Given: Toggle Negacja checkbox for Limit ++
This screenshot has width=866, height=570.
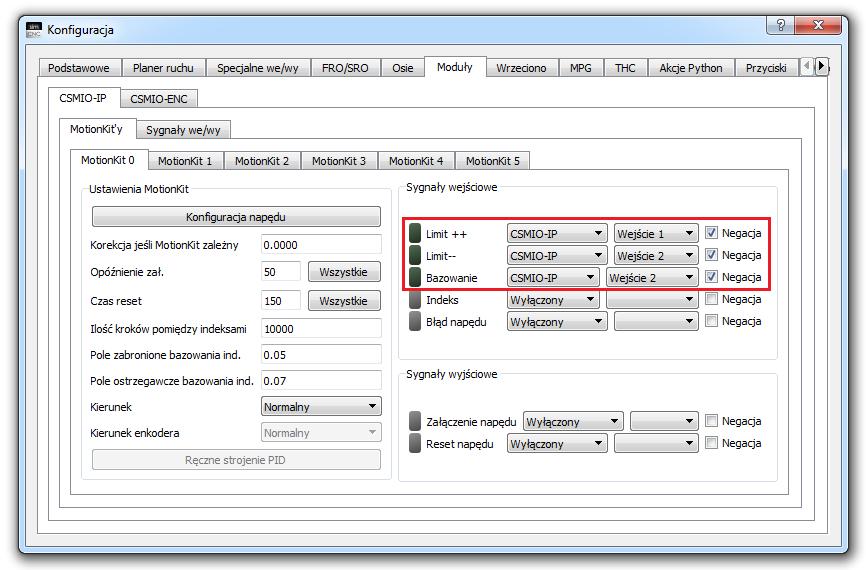Looking at the screenshot, I should coord(711,233).
